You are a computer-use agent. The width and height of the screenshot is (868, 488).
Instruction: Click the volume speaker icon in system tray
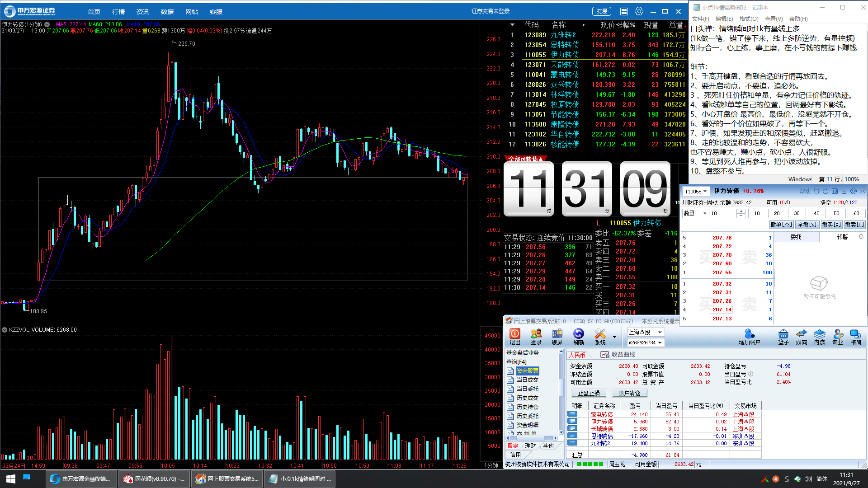(808, 479)
